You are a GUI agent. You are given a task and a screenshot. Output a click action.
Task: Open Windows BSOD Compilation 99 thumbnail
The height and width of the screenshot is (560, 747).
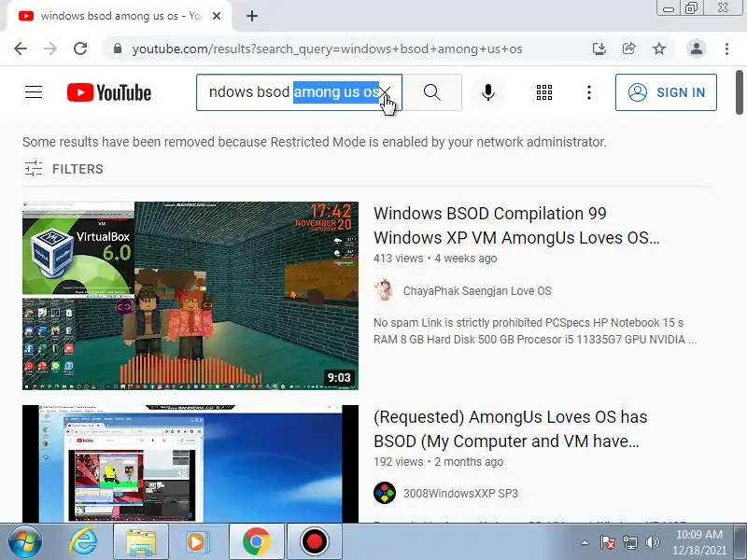pos(190,296)
